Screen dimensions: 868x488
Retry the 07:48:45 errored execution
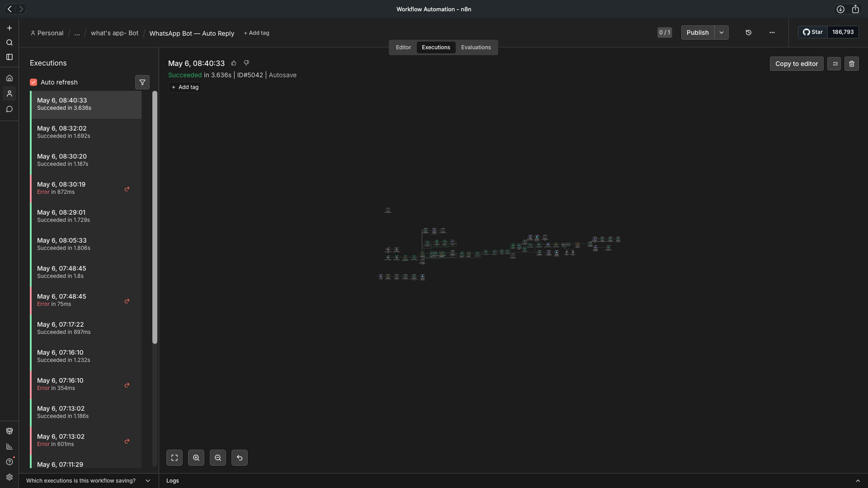point(127,301)
